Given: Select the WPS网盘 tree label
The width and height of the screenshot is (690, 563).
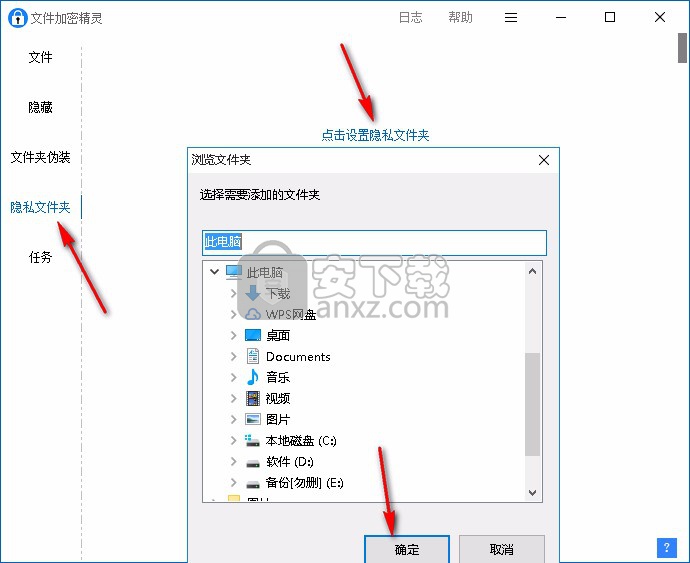Looking at the screenshot, I should 291,314.
